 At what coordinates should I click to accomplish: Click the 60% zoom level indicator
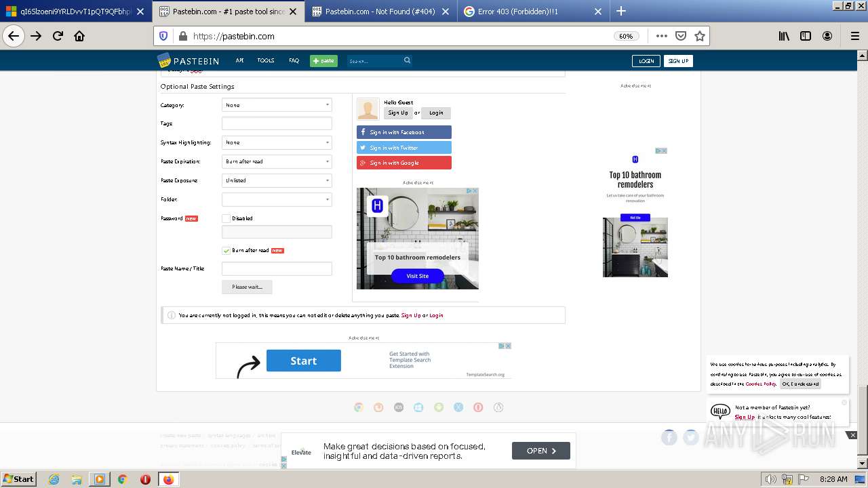point(625,36)
